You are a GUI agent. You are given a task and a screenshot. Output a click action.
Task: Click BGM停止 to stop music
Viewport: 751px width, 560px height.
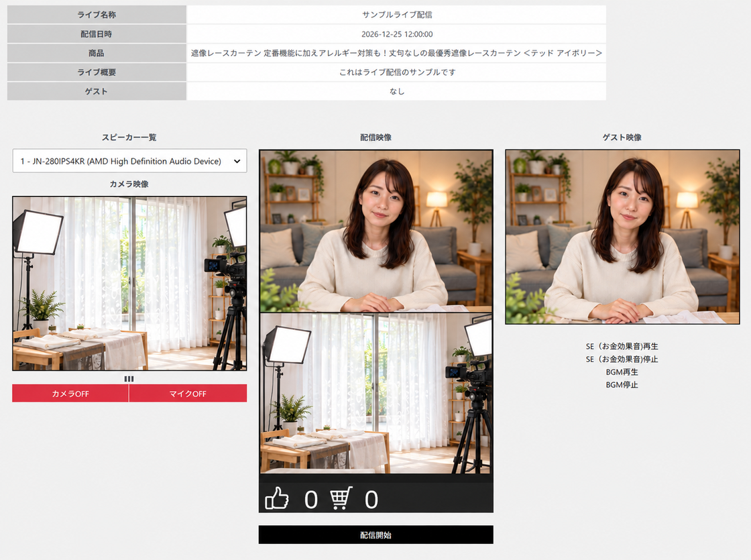coord(622,385)
